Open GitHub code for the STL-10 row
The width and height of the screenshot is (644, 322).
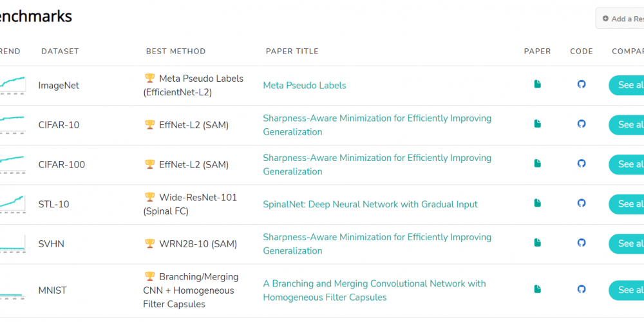582,204
